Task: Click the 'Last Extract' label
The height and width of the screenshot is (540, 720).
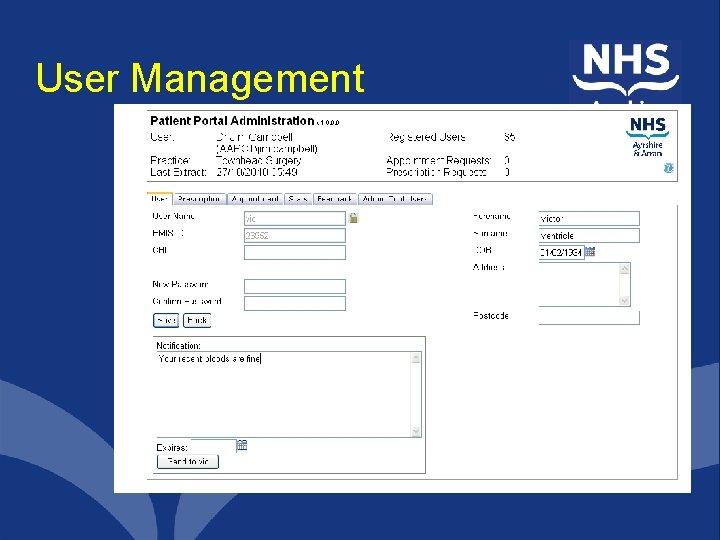Action: point(178,172)
